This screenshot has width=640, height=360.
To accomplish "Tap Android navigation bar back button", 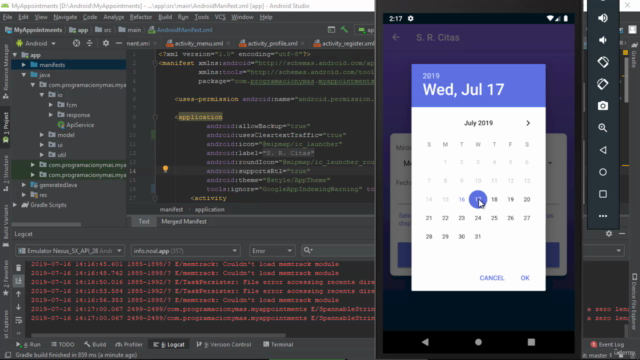I will click(425, 342).
